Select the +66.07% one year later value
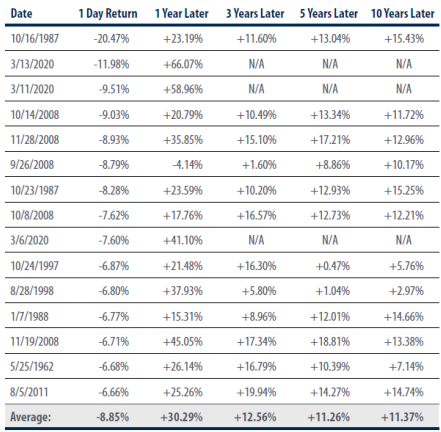Image resolution: width=441 pixels, height=432 pixels. click(183, 64)
